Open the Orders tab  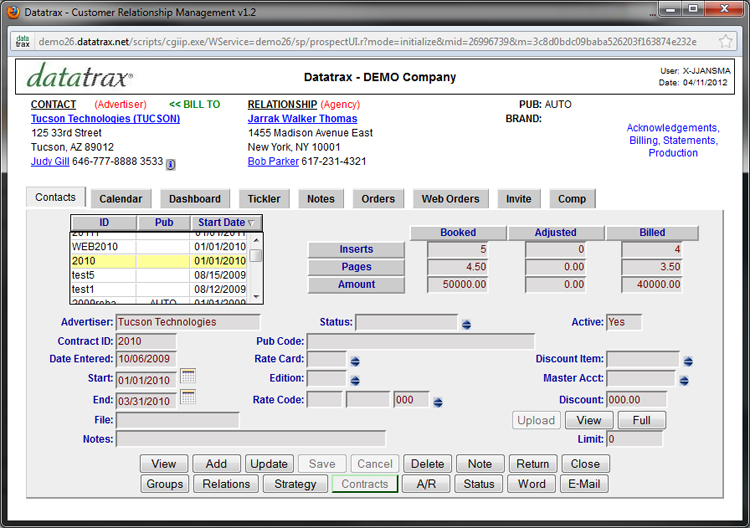pos(378,198)
